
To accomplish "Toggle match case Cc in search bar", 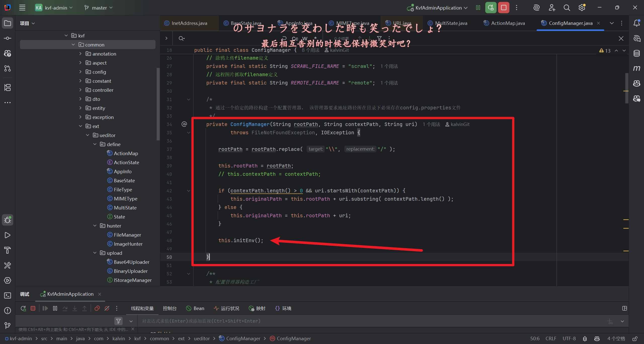I will 295,38.
